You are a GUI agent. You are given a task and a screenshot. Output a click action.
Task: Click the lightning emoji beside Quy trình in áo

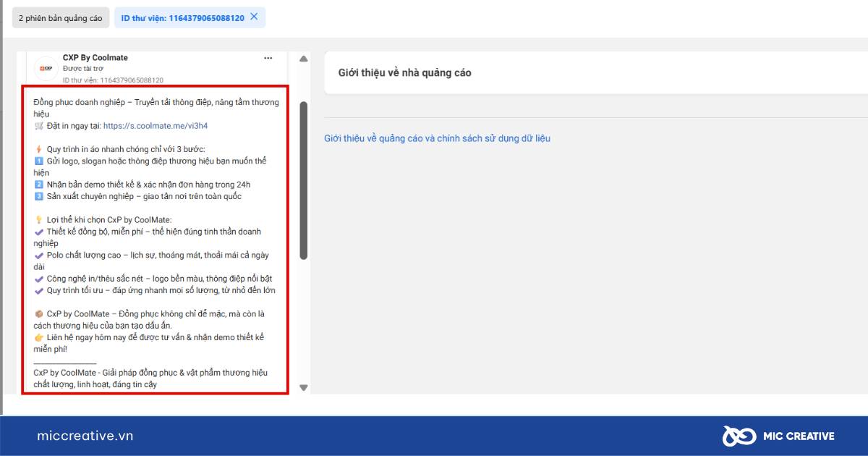(39, 149)
